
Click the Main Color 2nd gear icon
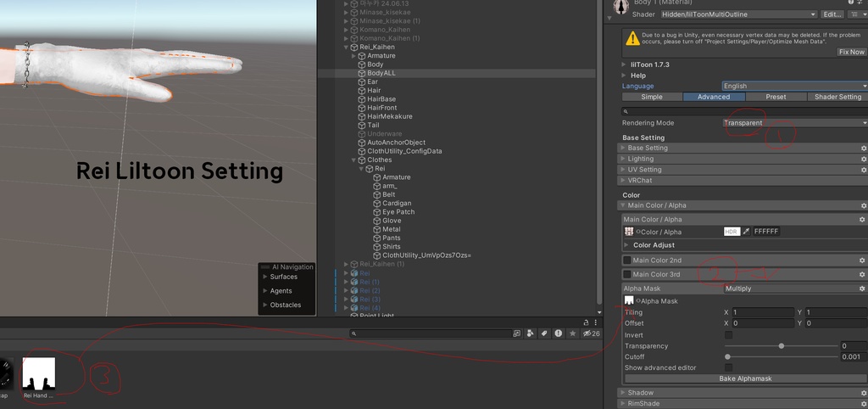click(x=862, y=261)
